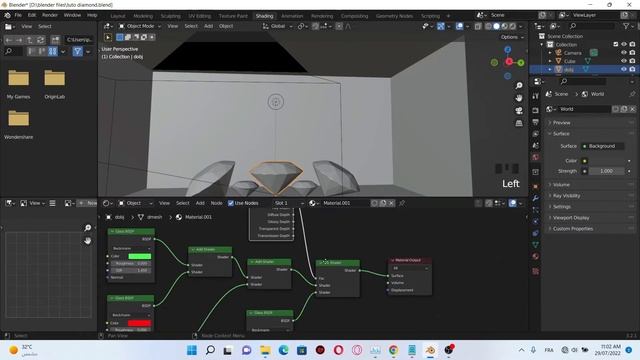Open the My Games folder
The width and height of the screenshot is (640, 360).
(18, 84)
